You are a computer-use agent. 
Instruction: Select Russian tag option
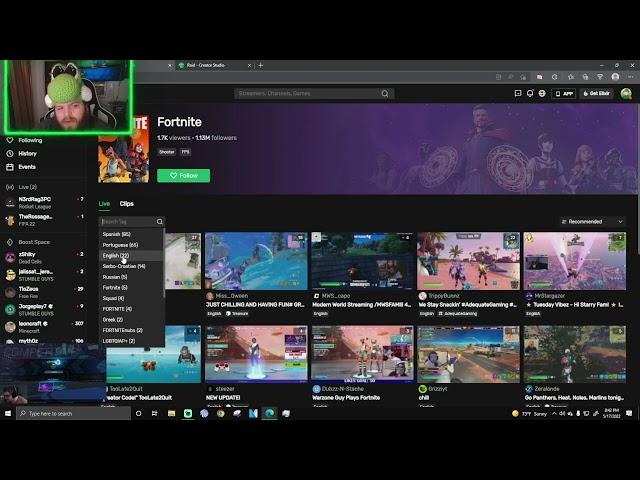[x=131, y=277]
